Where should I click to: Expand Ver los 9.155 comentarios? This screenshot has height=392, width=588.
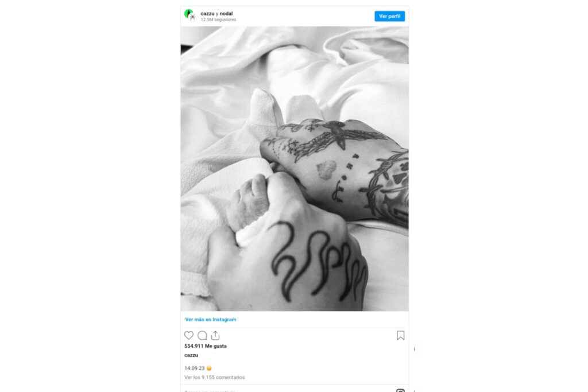pos(215,378)
